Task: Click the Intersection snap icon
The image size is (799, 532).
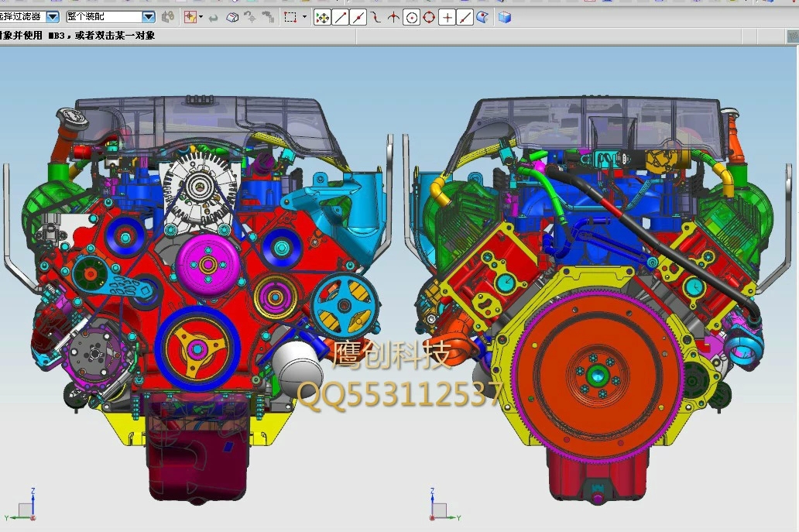Action: [393, 17]
